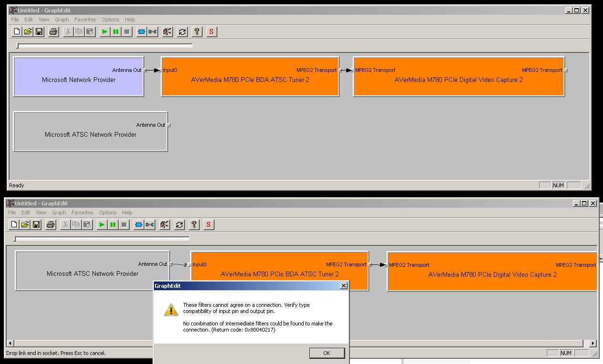Pause the graph in upper GraphEdit window

point(116,32)
